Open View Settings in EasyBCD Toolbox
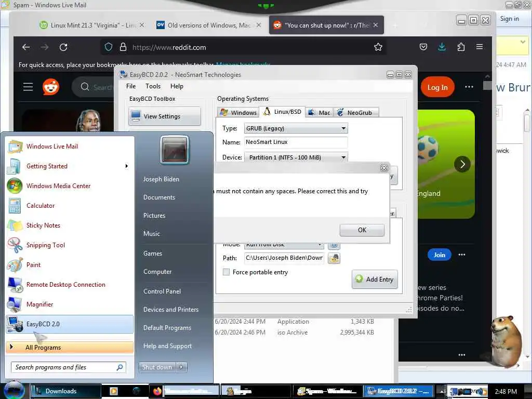Screen dimensions: 532x399 (x=165, y=116)
